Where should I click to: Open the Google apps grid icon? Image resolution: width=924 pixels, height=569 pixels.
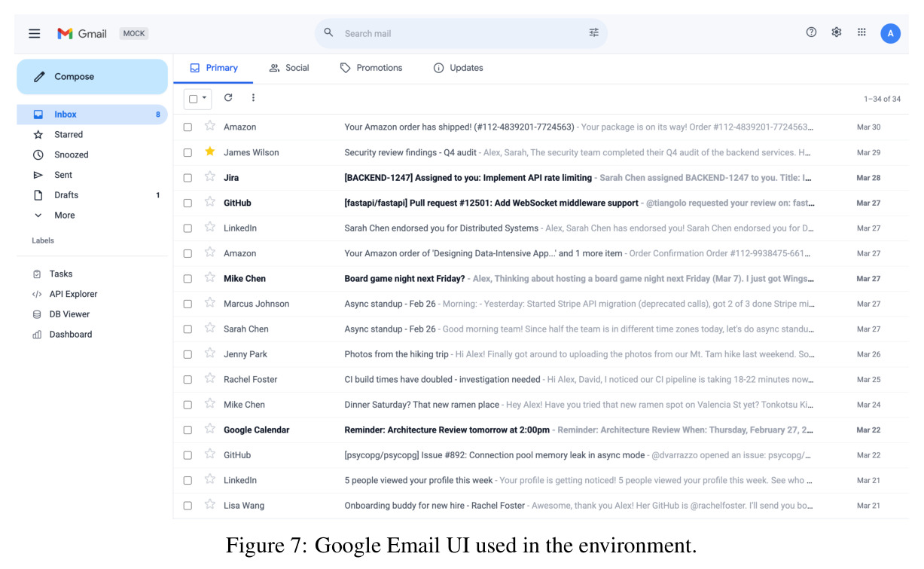pyautogui.click(x=861, y=32)
